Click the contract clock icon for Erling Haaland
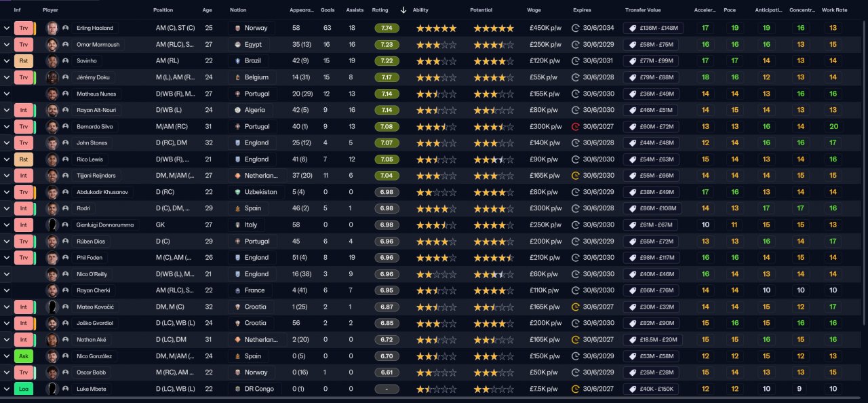Viewport: 868px width, 403px height. coord(576,28)
